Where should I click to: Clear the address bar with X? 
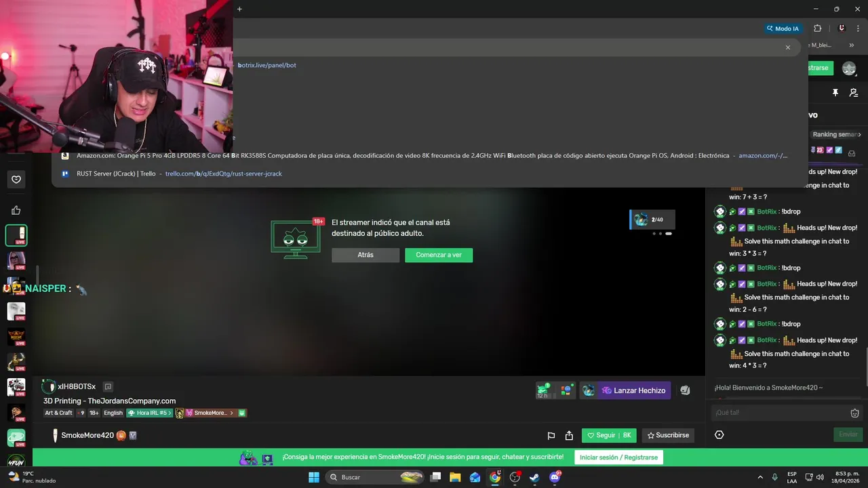coord(788,47)
